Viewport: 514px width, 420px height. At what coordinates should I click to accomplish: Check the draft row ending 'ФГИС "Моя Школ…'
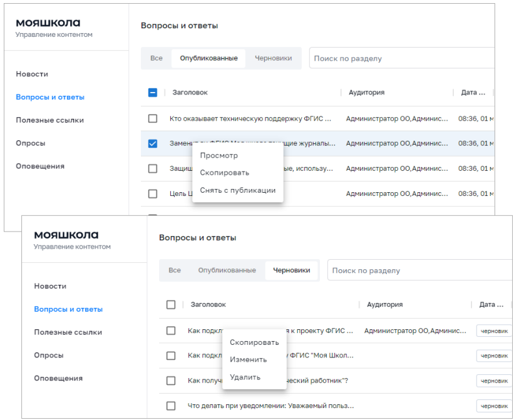point(171,356)
